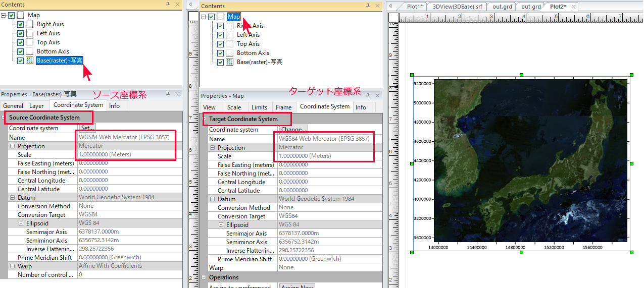Screen dimensions: 644x288
Task: Collapse the Operations section
Action: (x=204, y=277)
